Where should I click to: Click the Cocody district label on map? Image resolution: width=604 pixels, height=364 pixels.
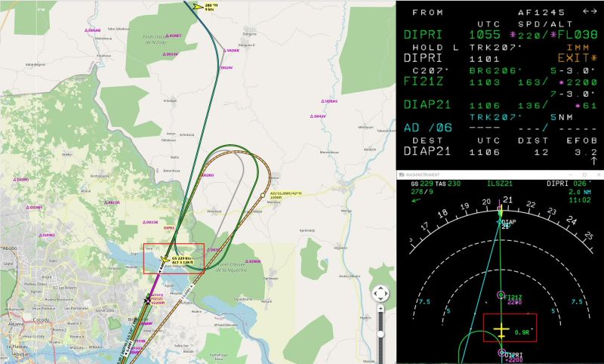42,320
